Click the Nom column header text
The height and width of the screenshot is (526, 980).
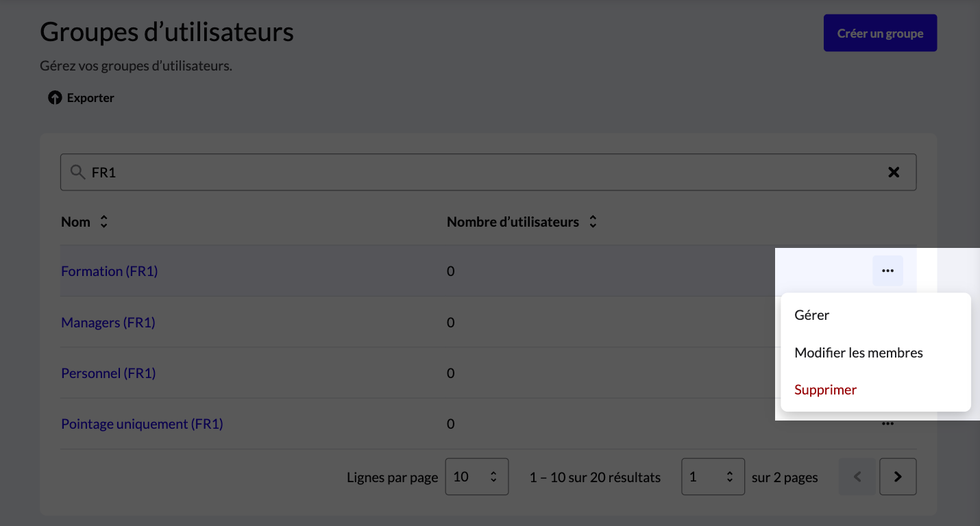tap(75, 222)
